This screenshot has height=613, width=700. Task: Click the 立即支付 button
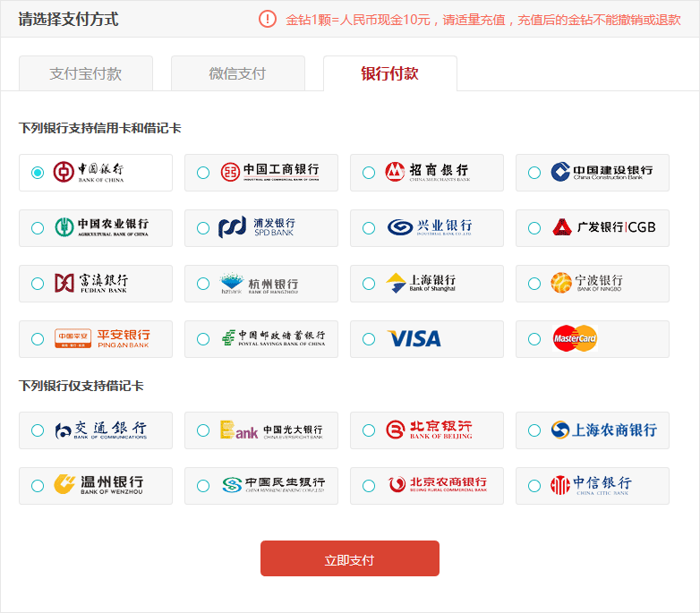350,558
